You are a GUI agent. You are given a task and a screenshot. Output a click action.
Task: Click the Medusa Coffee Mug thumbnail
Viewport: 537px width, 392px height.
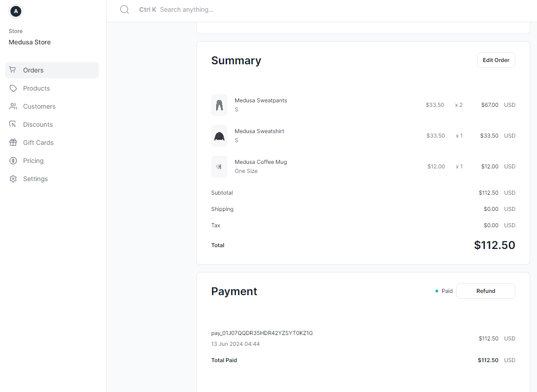coord(219,166)
